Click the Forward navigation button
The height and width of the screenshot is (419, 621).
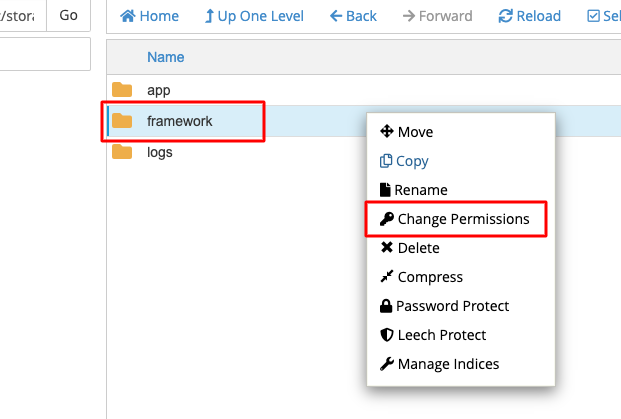coord(439,17)
